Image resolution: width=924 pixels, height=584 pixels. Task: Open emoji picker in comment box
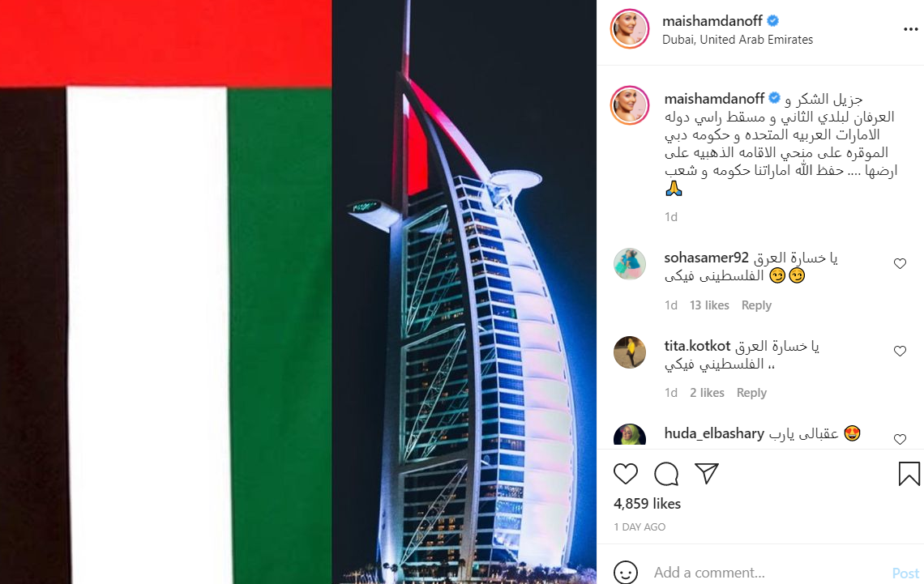(x=625, y=572)
